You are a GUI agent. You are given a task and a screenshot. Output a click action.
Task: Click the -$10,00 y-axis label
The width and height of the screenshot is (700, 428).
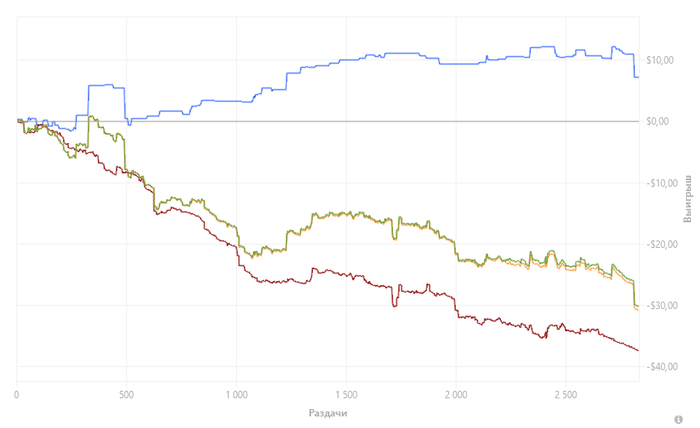pos(660,183)
